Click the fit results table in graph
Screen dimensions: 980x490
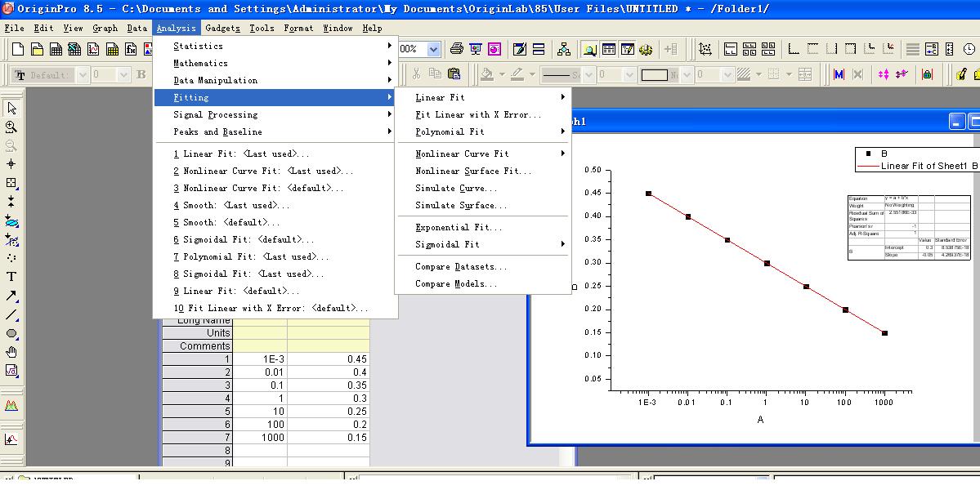click(909, 227)
